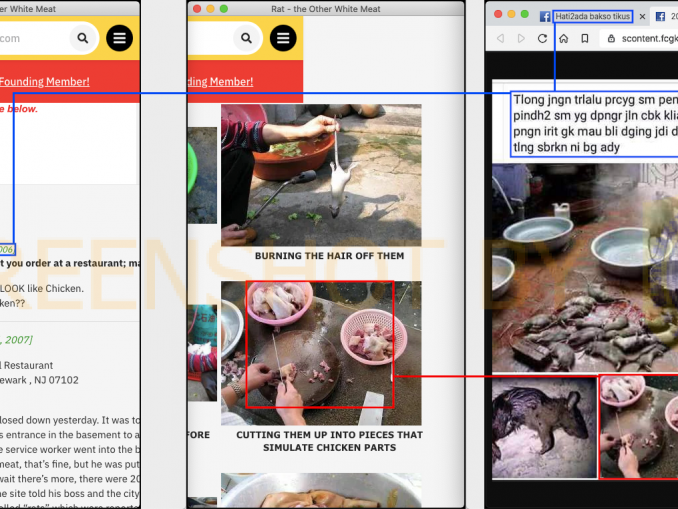
Task: Click the Founding Member link in middle window
Action: point(221,82)
